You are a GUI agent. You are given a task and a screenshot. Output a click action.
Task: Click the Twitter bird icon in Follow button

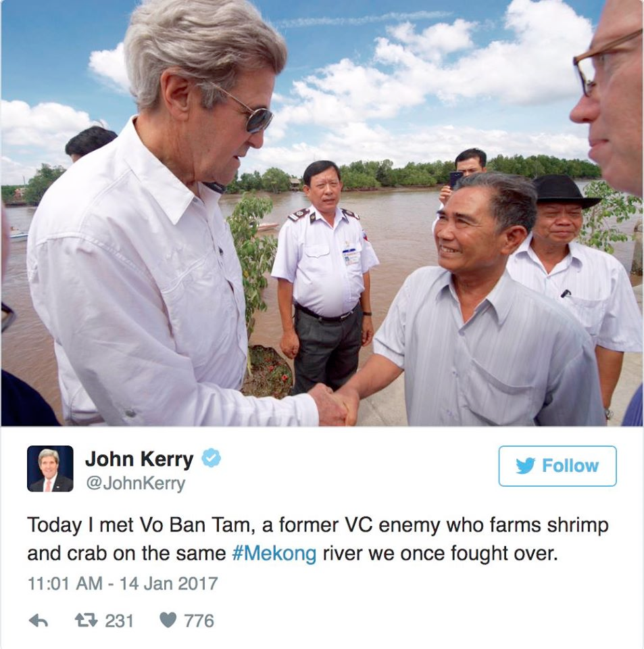pos(525,466)
